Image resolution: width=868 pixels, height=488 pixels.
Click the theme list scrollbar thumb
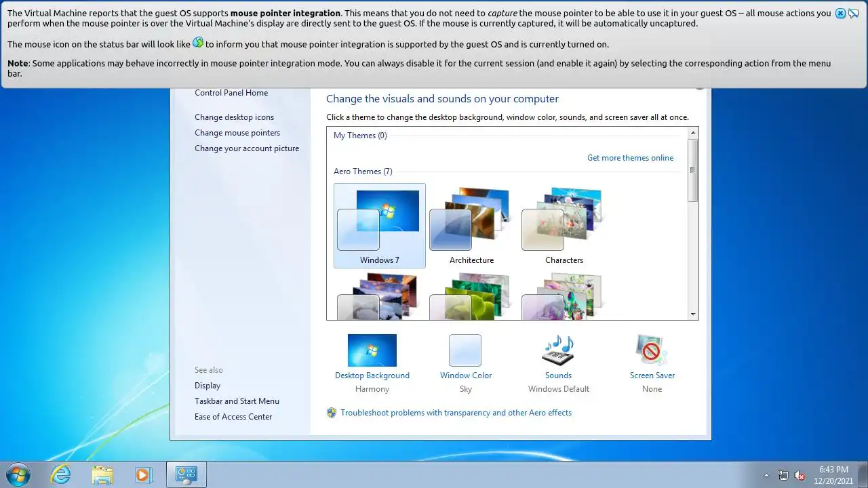692,170
